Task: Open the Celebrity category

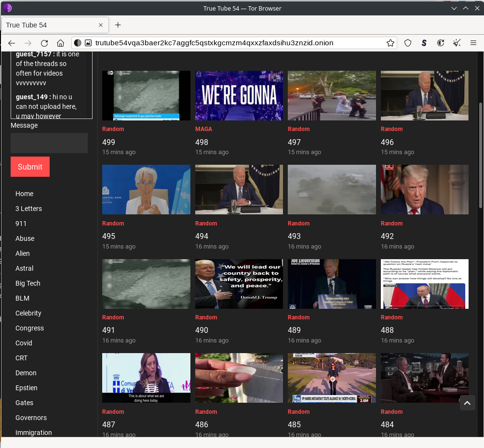Action: click(x=28, y=313)
